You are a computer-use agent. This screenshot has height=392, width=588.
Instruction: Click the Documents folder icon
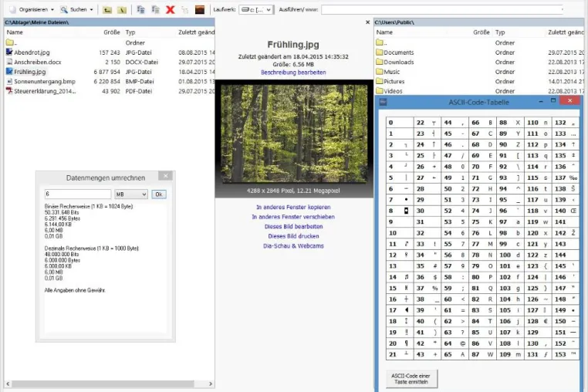pyautogui.click(x=380, y=52)
